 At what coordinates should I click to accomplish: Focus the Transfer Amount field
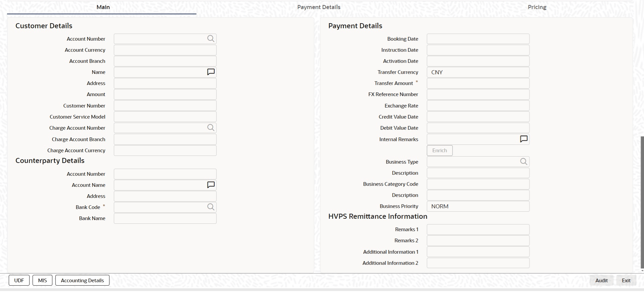pos(478,83)
